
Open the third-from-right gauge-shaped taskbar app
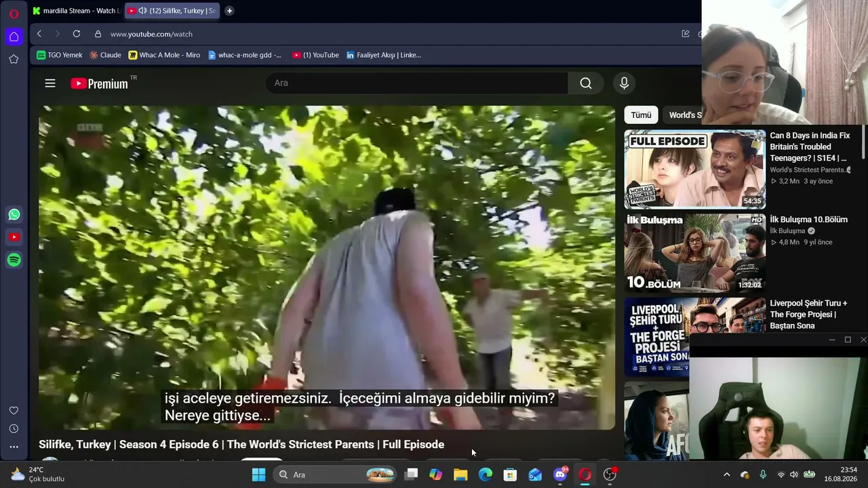(610, 474)
